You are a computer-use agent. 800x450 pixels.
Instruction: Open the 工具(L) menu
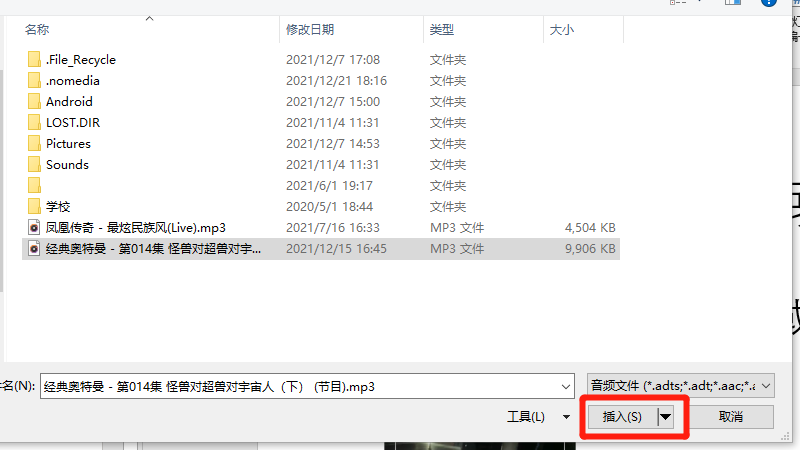click(538, 417)
